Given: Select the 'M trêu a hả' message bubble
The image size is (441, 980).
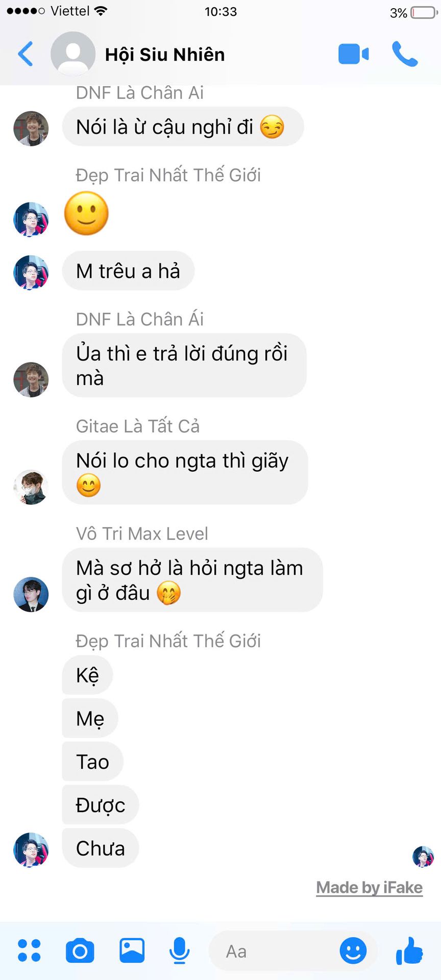Looking at the screenshot, I should click(128, 271).
